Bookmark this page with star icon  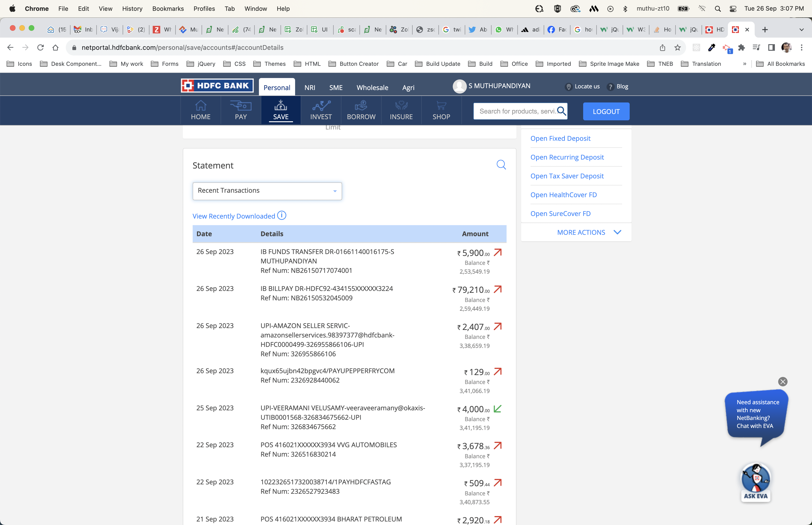pyautogui.click(x=677, y=48)
